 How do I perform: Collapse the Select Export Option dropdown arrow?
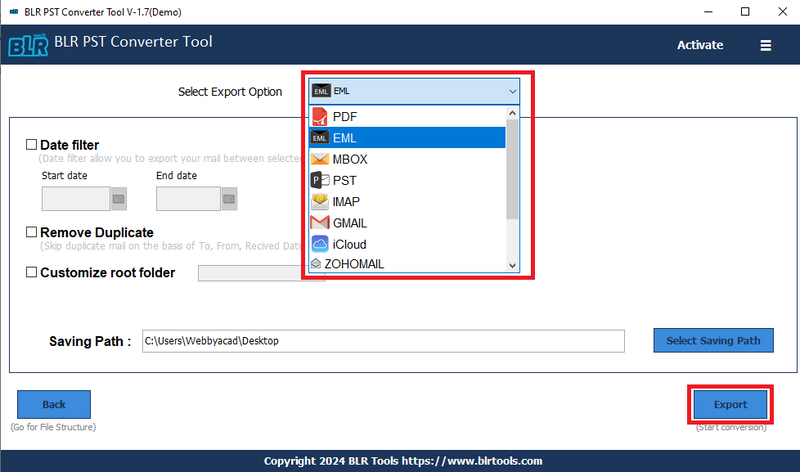512,91
